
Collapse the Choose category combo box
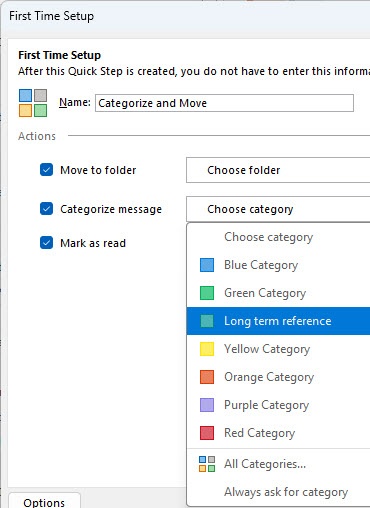pyautogui.click(x=278, y=209)
